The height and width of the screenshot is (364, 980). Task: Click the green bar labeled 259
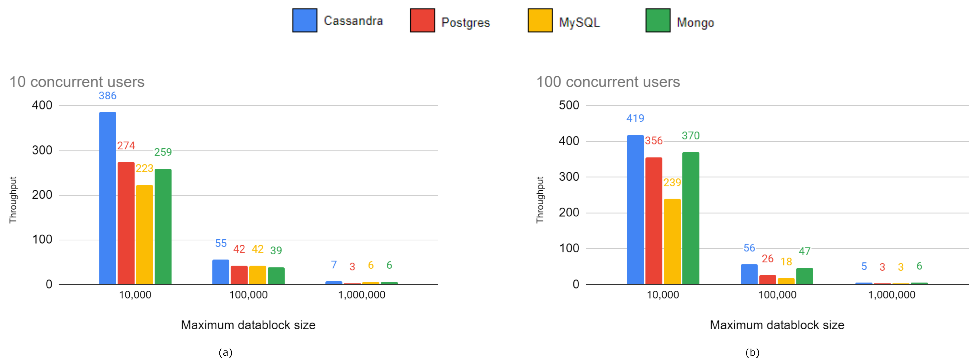pyautogui.click(x=163, y=226)
